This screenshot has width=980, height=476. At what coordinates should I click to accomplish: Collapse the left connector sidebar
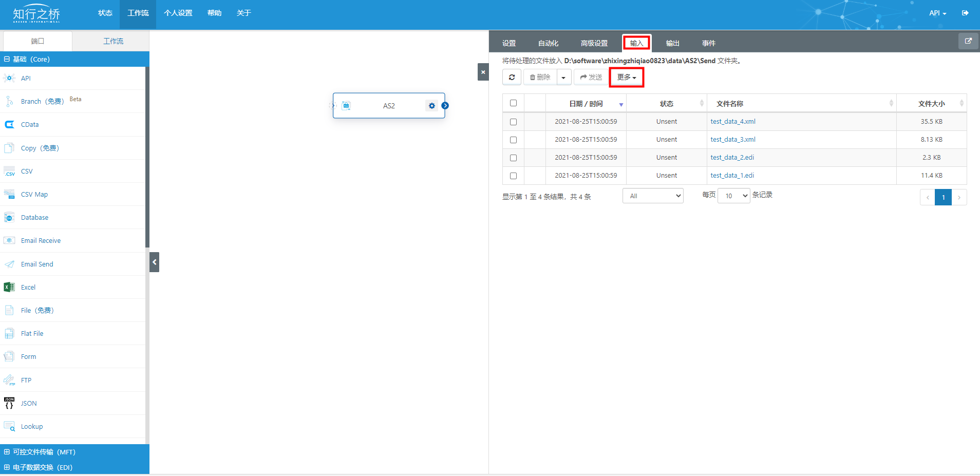point(154,262)
